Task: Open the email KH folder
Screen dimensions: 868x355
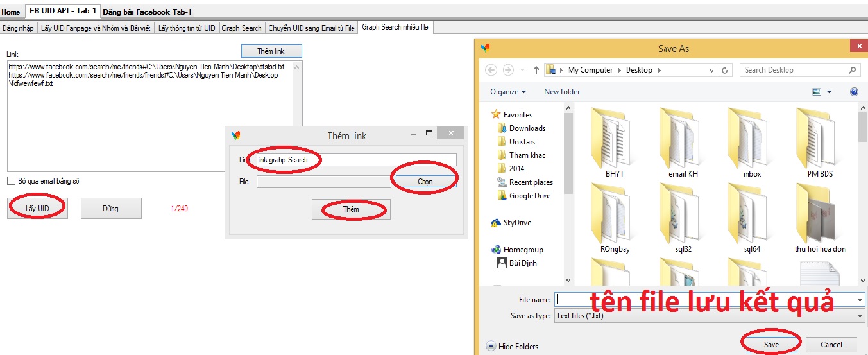Action: [683, 143]
